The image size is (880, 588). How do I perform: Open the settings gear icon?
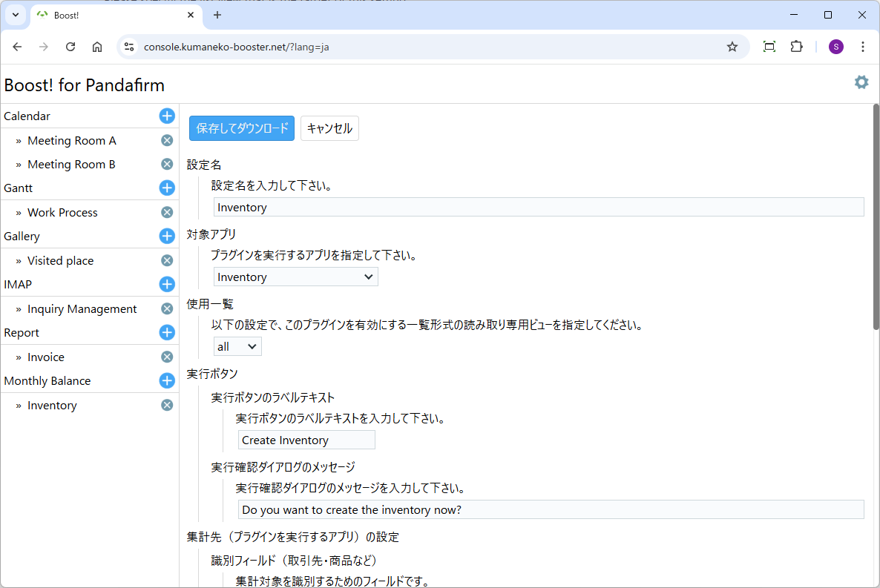pos(861,82)
